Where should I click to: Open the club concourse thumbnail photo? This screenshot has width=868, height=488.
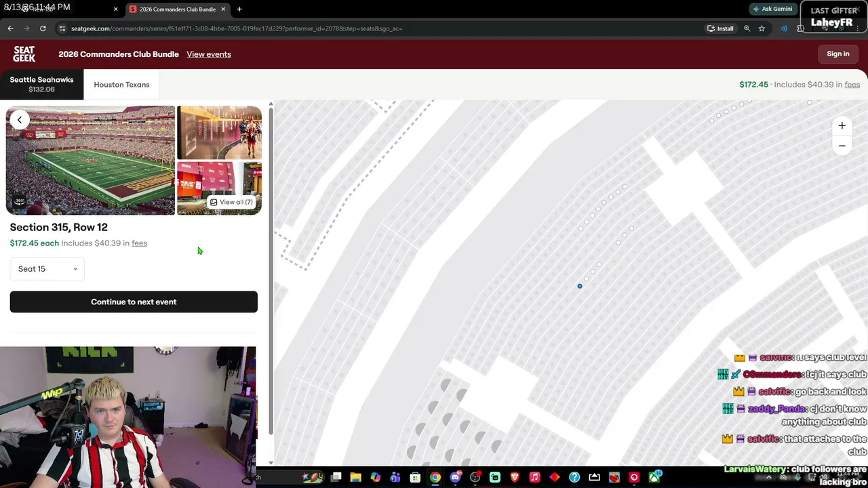(219, 132)
